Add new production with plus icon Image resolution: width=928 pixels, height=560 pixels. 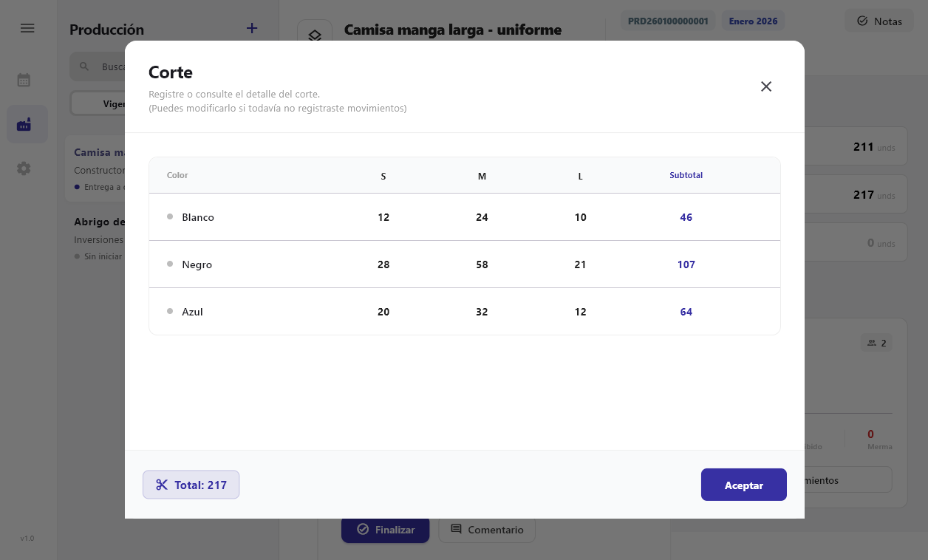(252, 29)
